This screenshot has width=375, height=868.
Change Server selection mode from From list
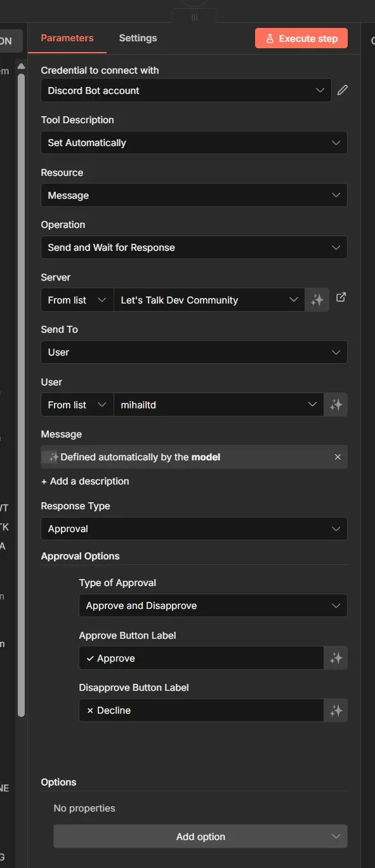[x=77, y=299]
